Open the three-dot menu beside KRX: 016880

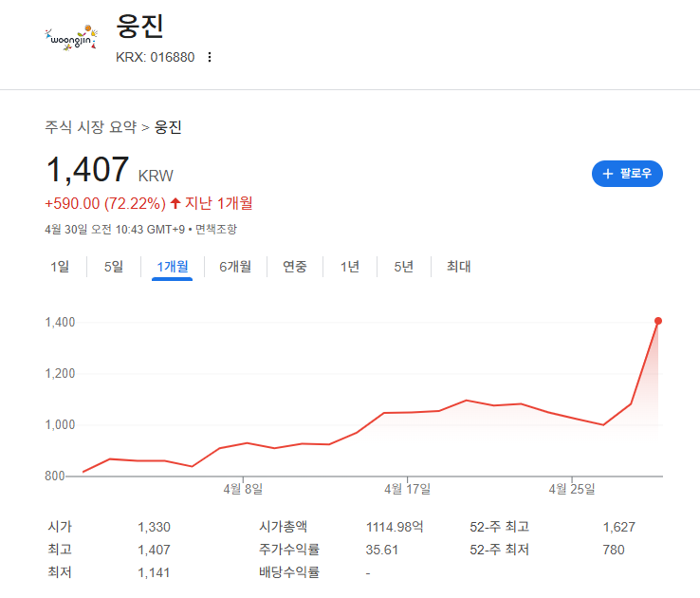(210, 57)
